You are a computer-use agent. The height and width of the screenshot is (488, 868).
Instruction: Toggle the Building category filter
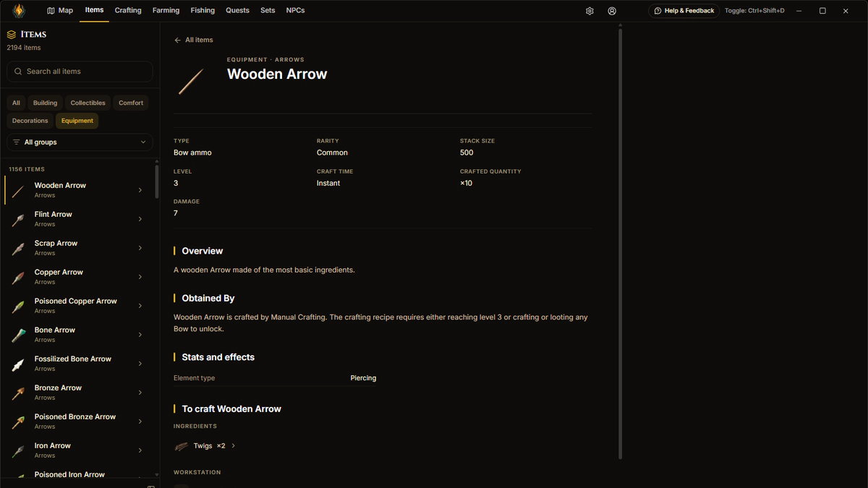pyautogui.click(x=45, y=103)
